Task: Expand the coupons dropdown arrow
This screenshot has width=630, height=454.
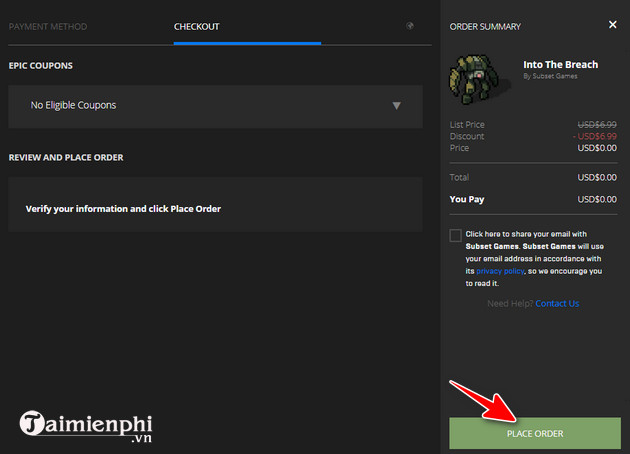Action: pos(397,106)
